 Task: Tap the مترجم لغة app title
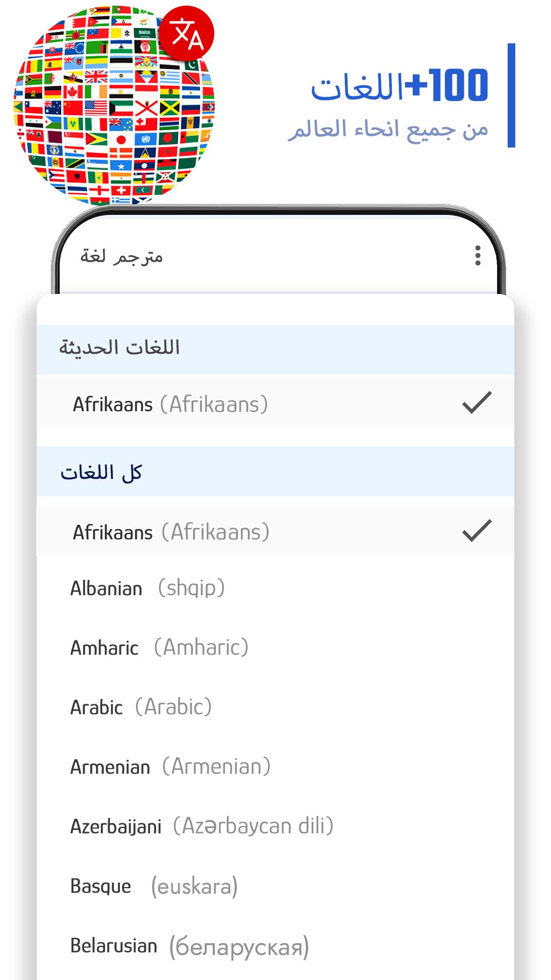pyautogui.click(x=121, y=256)
